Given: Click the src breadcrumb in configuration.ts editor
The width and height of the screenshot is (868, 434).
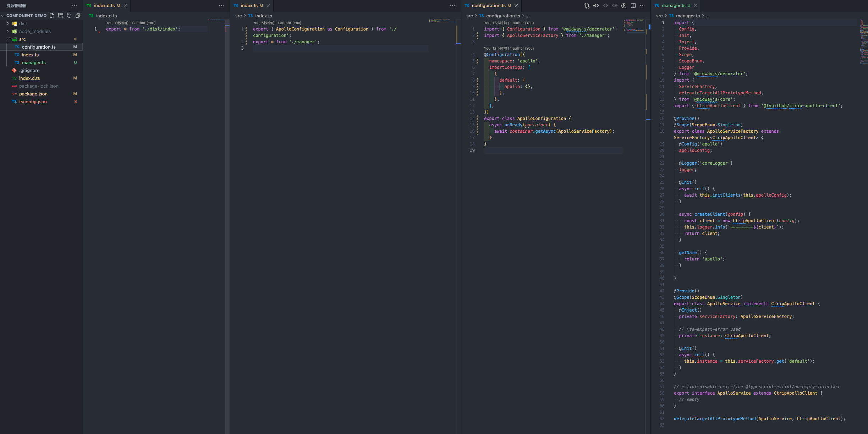Looking at the screenshot, I should click(x=469, y=16).
